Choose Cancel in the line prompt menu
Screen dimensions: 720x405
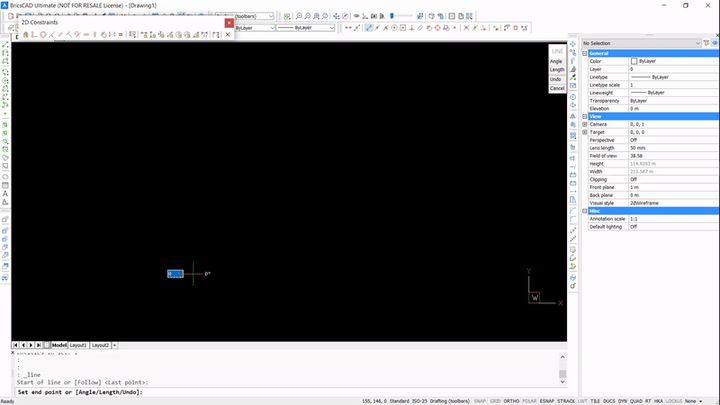coord(557,88)
